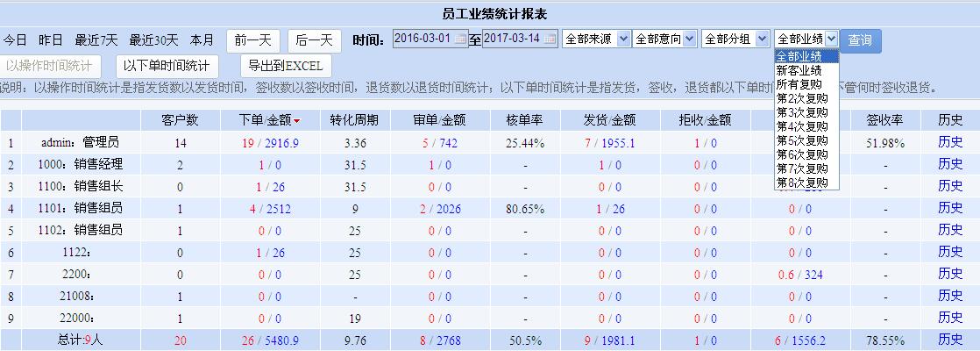Open the start date calendar picker icon

point(461,39)
